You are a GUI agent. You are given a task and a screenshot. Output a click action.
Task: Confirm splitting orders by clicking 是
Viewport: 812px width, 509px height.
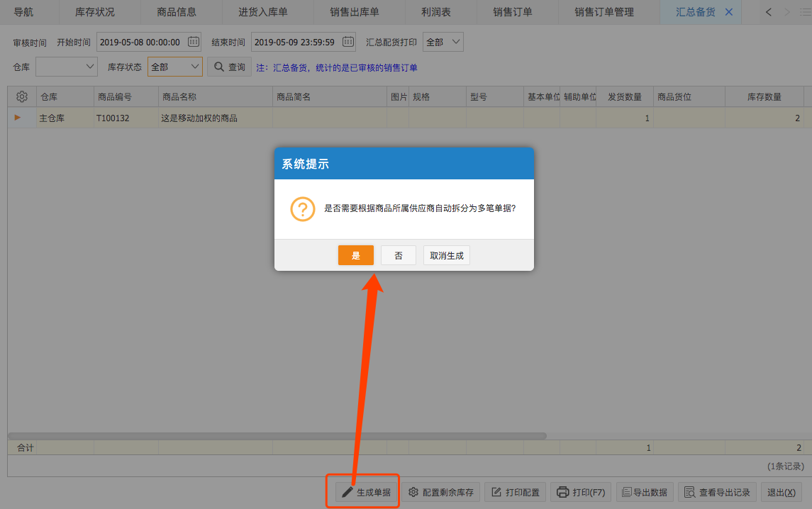(x=355, y=254)
